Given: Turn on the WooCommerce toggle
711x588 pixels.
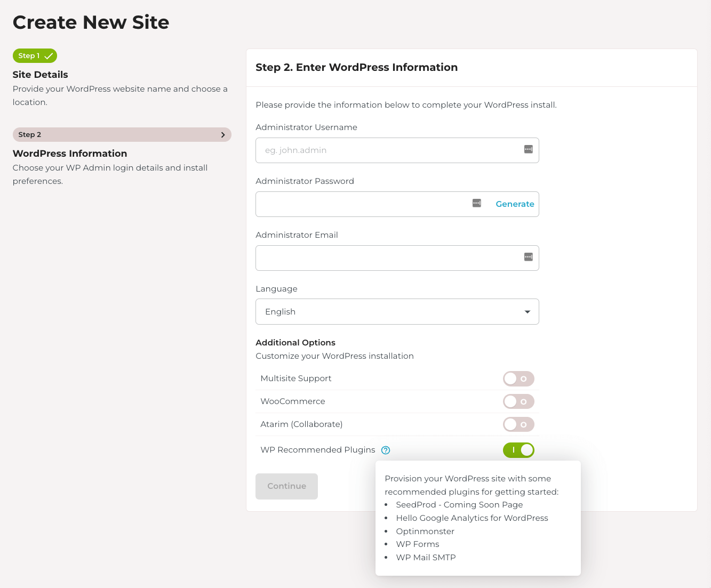Looking at the screenshot, I should tap(518, 401).
